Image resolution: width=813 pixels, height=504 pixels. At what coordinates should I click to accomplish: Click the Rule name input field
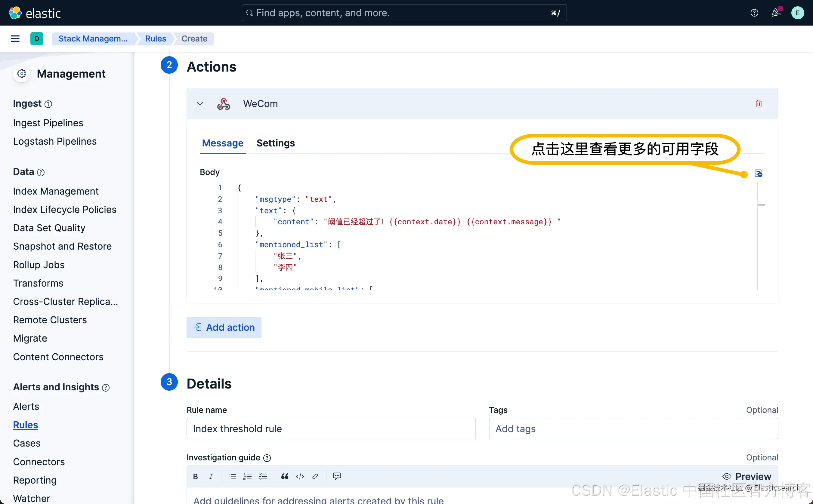(x=331, y=429)
